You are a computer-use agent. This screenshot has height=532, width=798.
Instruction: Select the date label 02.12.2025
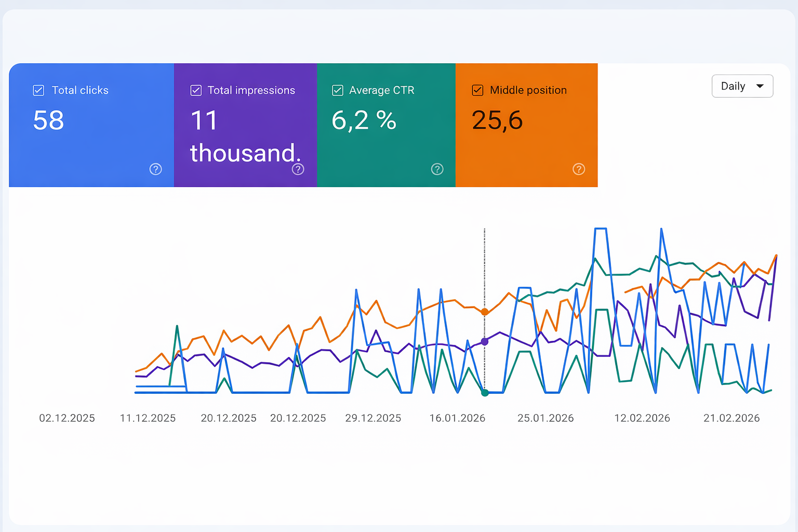click(66, 418)
